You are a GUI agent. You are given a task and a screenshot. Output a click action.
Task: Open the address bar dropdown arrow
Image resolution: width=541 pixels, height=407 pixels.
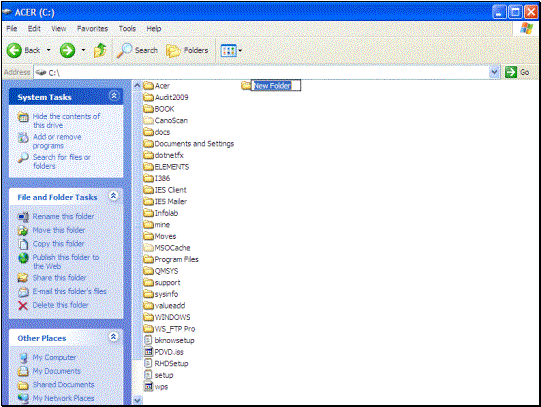pos(494,72)
